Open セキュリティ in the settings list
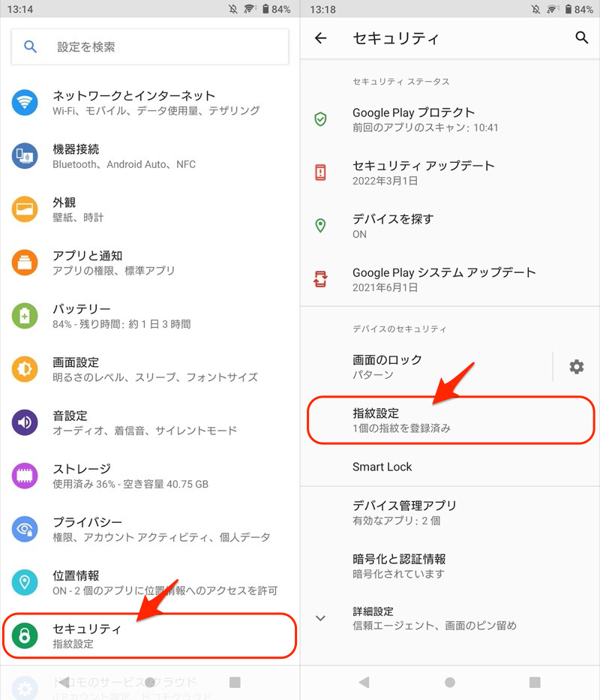Viewport: 600px width, 700px height. (150, 635)
